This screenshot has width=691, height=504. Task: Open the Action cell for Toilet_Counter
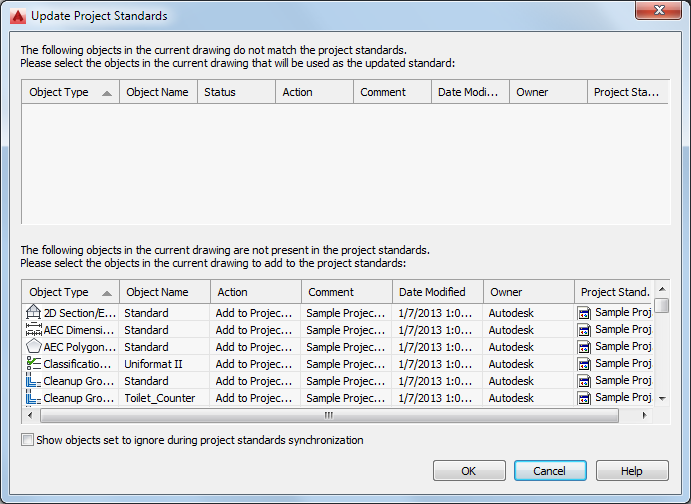click(x=255, y=397)
